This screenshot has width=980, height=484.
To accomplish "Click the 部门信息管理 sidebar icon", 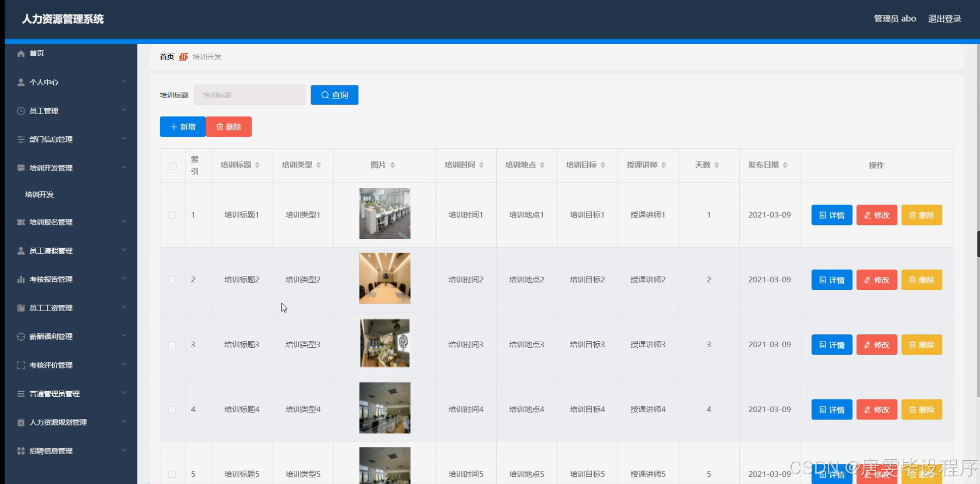I will point(21,139).
